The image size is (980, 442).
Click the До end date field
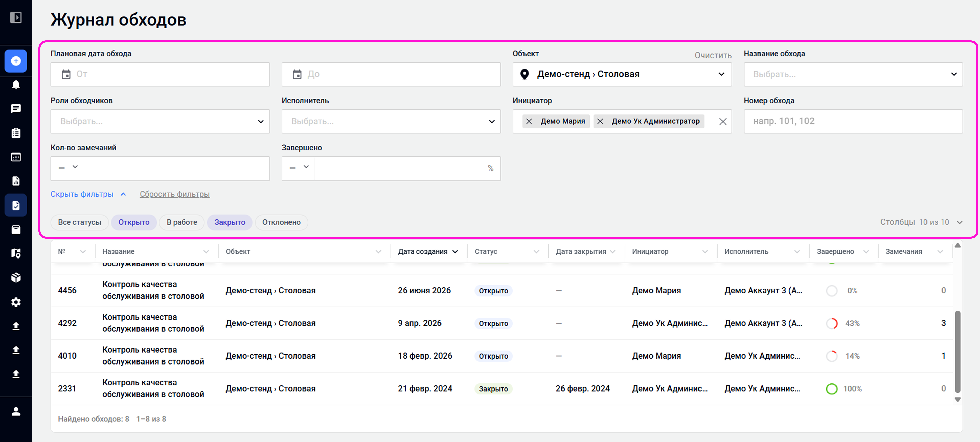(391, 74)
